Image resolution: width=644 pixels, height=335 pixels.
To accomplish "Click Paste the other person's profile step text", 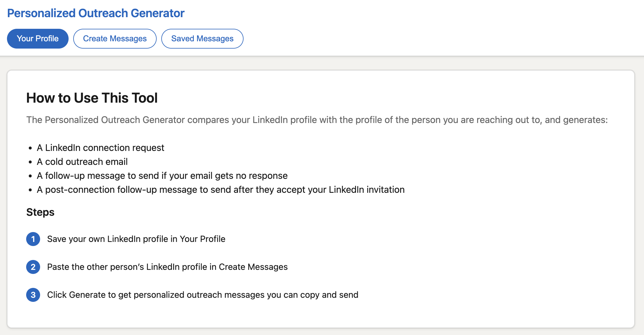I will point(167,267).
